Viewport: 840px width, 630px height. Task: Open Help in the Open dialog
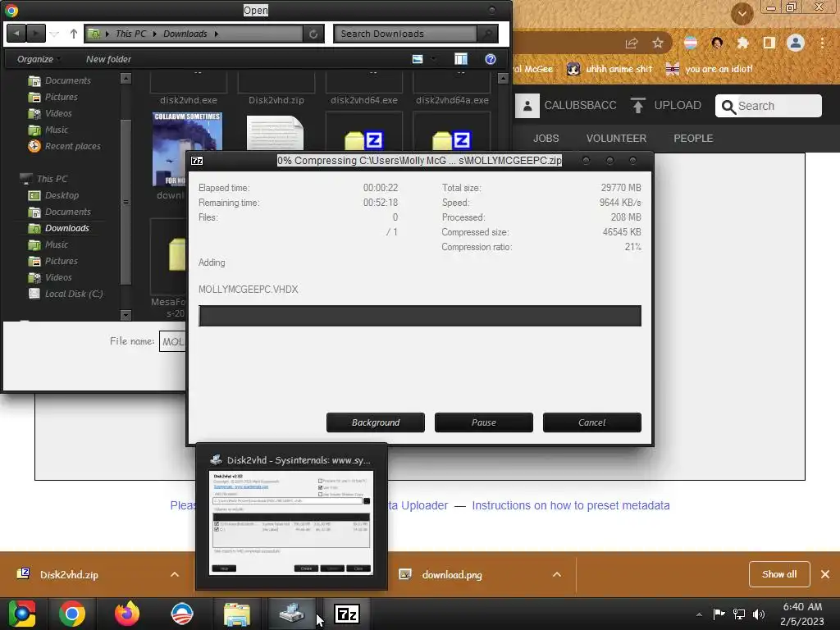coord(491,59)
